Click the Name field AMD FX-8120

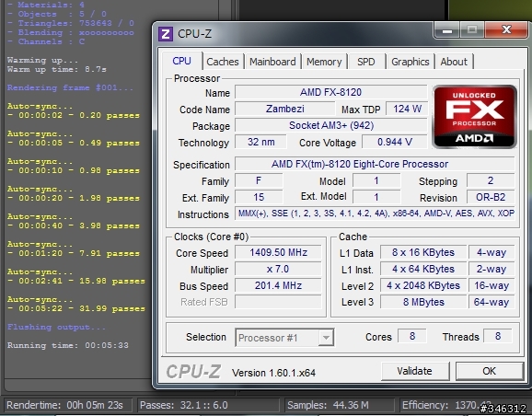tap(330, 92)
